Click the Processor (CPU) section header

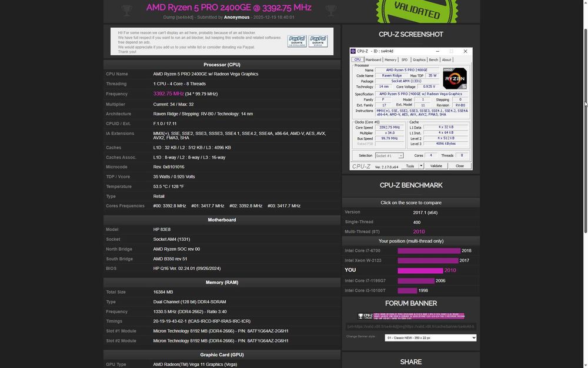coord(222,65)
